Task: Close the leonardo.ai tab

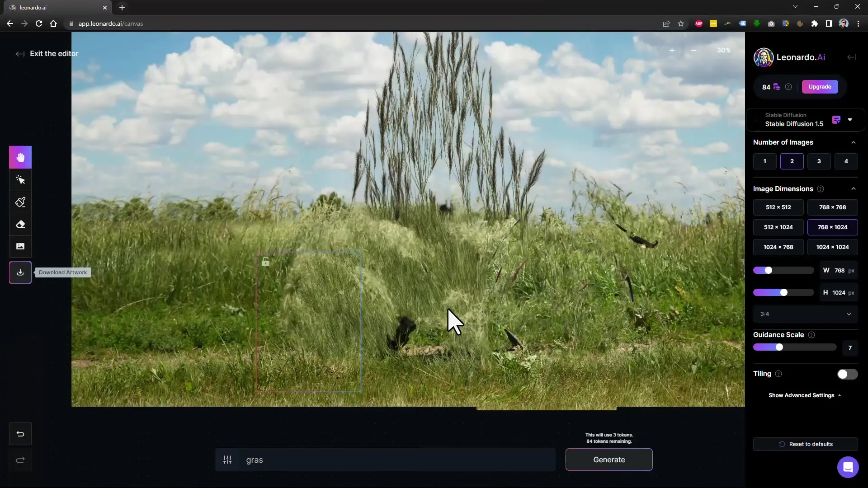Action: point(105,8)
